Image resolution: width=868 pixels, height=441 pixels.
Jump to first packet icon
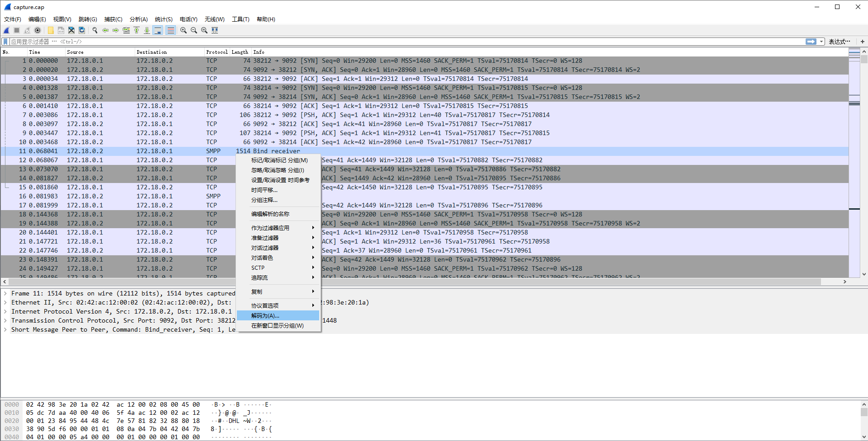pyautogui.click(x=137, y=30)
